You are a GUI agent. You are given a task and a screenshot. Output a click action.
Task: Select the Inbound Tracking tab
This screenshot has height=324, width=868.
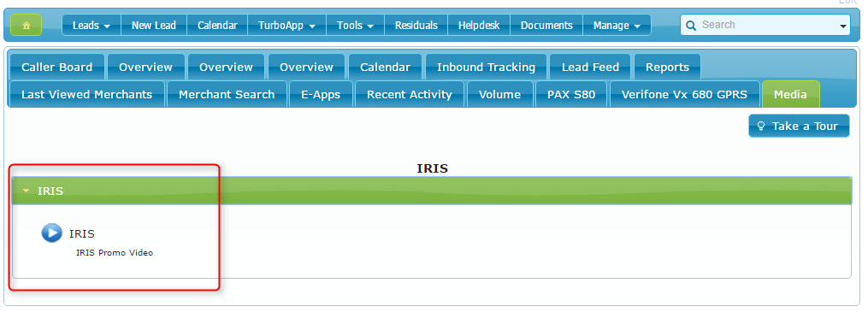click(x=486, y=67)
